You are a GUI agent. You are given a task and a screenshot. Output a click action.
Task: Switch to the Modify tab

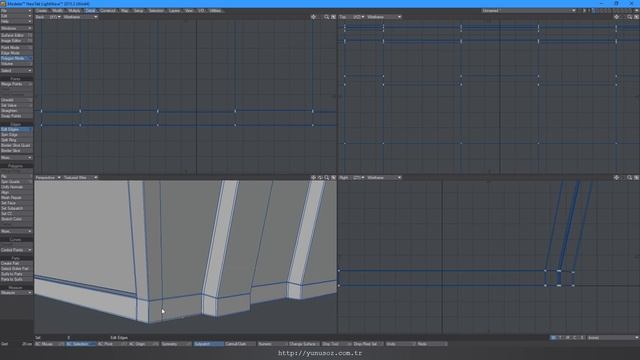(58, 11)
